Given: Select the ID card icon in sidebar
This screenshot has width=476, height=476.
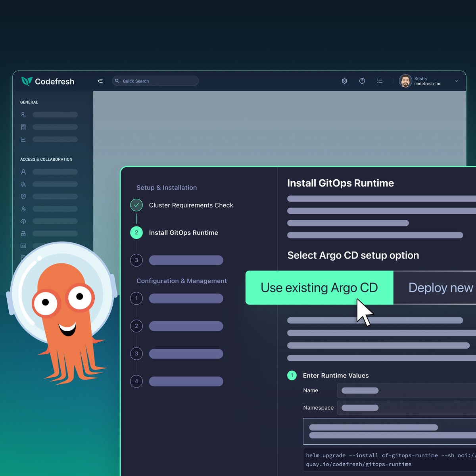Looking at the screenshot, I should pyautogui.click(x=23, y=246).
